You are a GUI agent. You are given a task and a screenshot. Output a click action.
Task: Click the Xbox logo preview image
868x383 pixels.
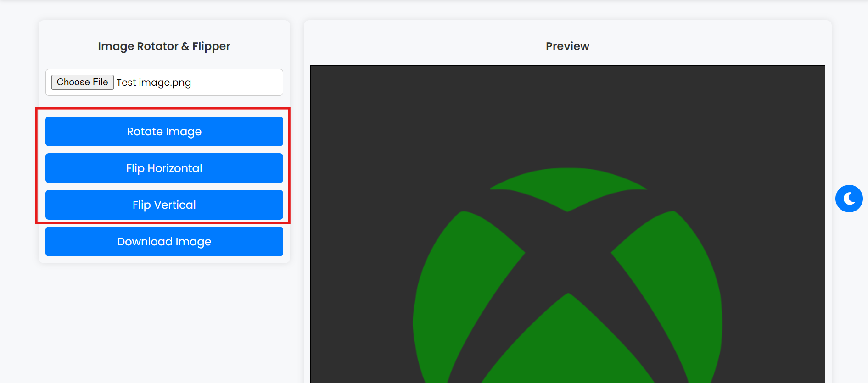(x=568, y=224)
